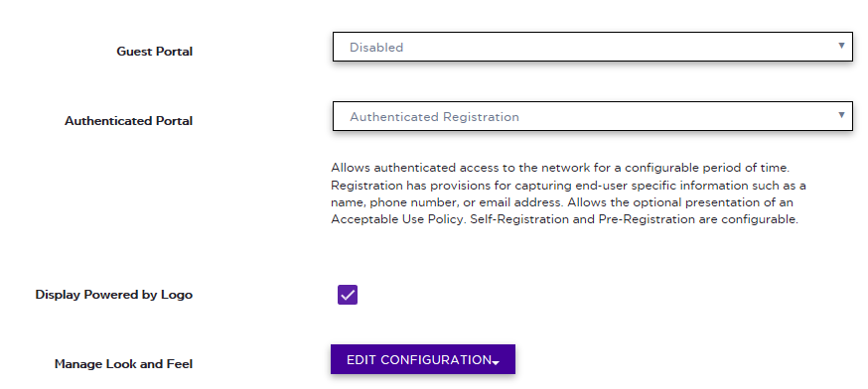Image resolution: width=868 pixels, height=389 pixels.
Task: Select the 'Authenticated Registration' value text
Action: [x=435, y=117]
